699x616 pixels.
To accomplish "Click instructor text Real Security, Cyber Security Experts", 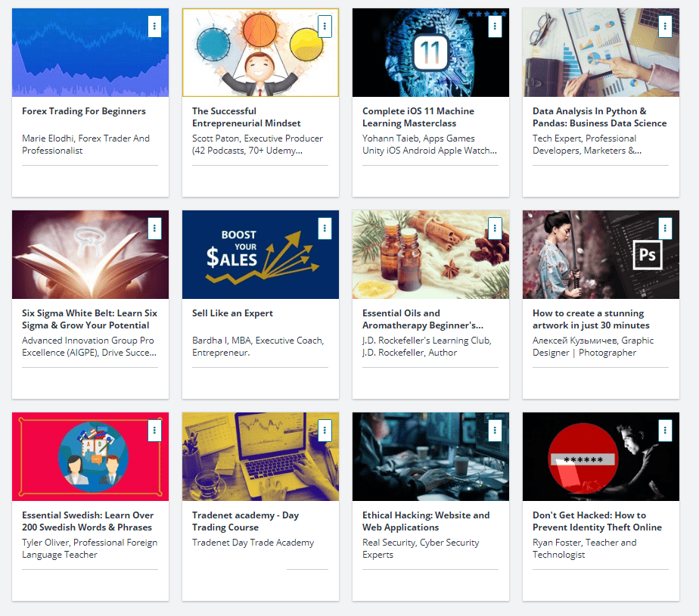I will coord(421,549).
